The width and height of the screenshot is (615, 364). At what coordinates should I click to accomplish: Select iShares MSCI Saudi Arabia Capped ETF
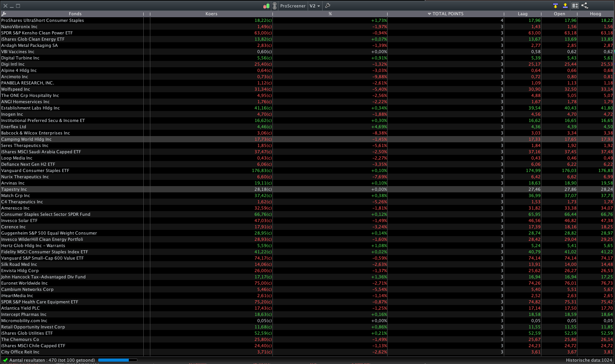tap(307, 152)
